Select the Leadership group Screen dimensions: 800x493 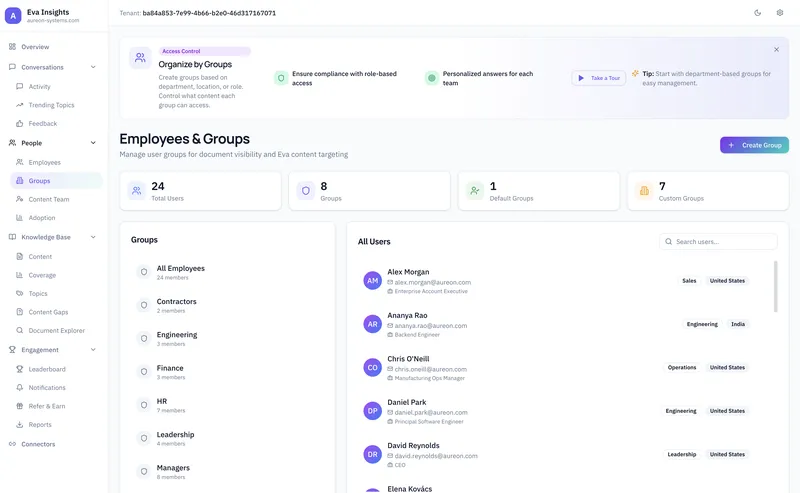227,438
